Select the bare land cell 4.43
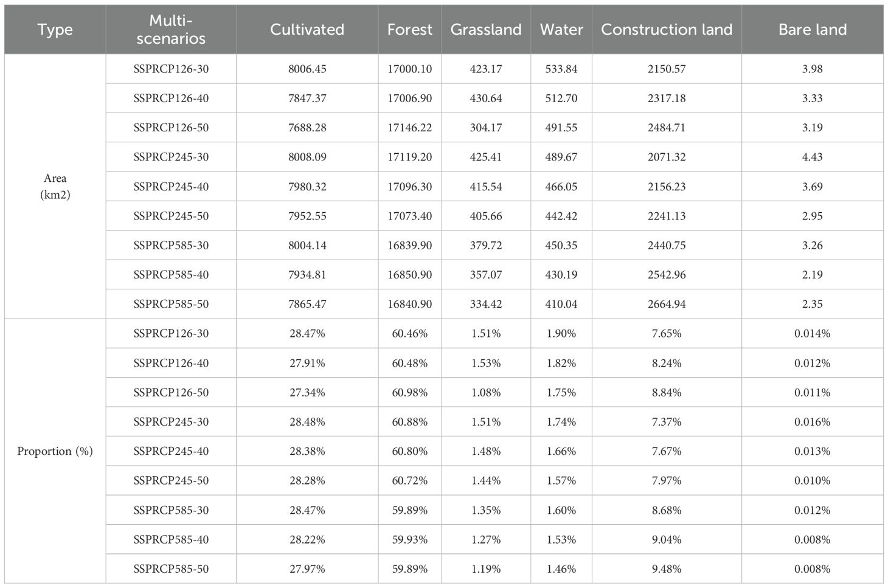This screenshot has height=588, width=888. coord(812,157)
